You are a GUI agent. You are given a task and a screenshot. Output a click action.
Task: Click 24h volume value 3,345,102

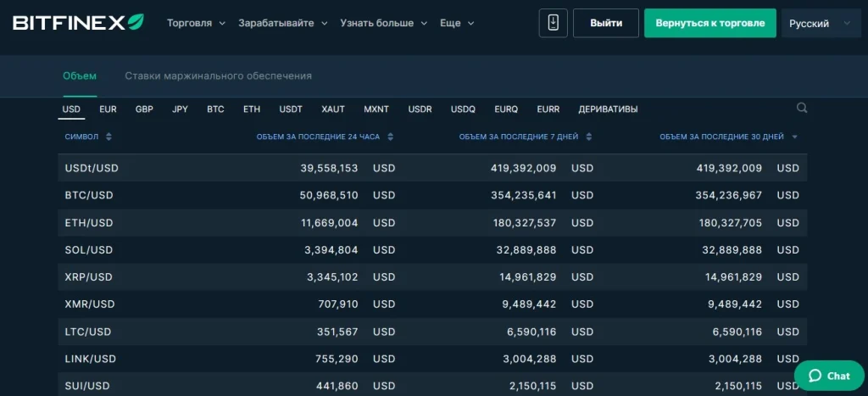332,277
